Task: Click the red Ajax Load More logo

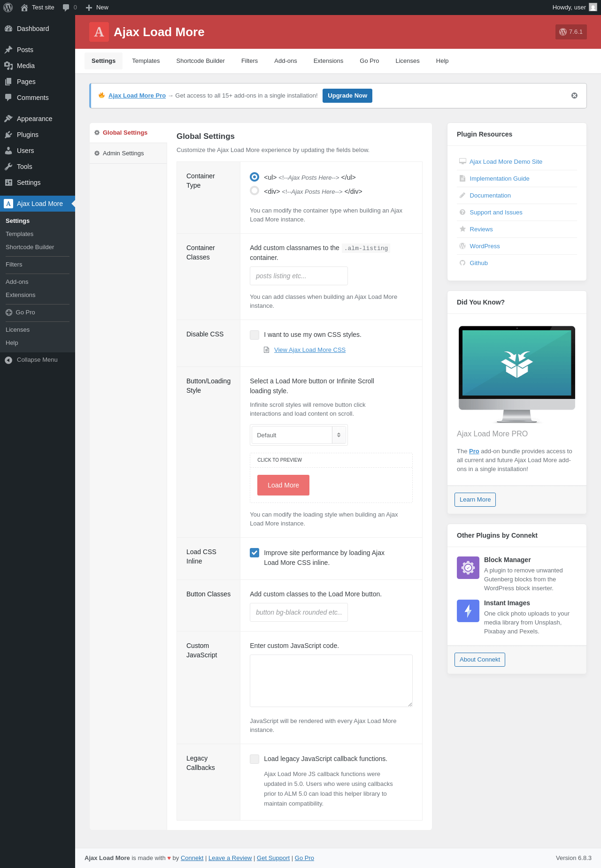Action: pyautogui.click(x=99, y=32)
